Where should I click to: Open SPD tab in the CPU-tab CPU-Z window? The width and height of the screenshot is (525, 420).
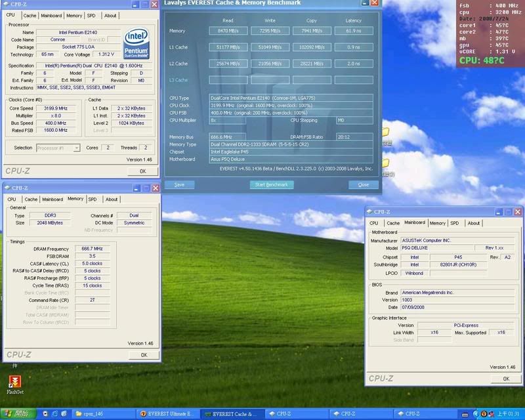pos(91,15)
